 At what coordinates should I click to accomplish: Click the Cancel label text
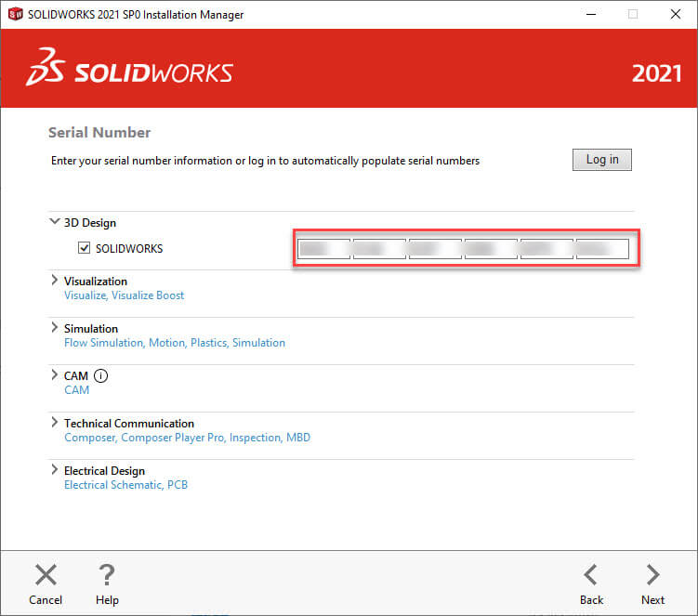[46, 600]
